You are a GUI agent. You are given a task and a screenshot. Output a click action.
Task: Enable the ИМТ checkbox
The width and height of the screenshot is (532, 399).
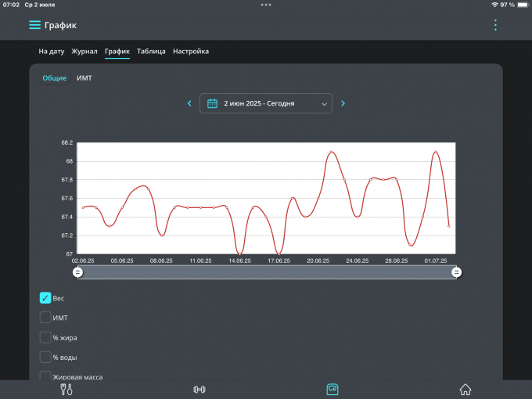(x=45, y=318)
